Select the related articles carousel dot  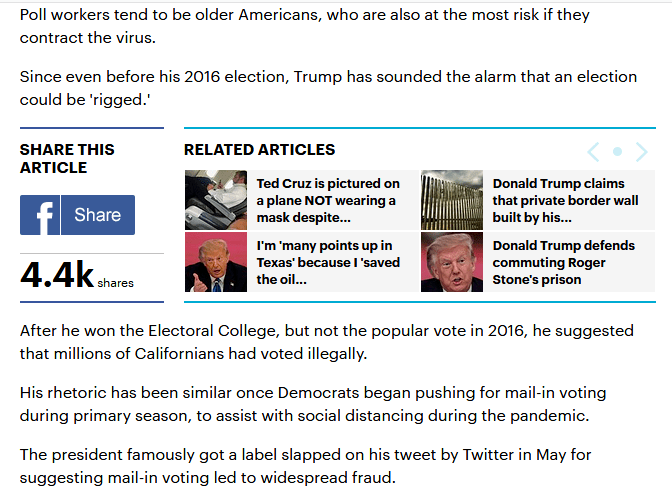pos(617,152)
